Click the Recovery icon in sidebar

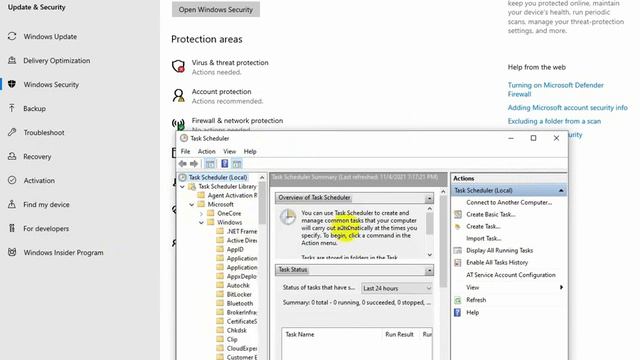pos(12,156)
